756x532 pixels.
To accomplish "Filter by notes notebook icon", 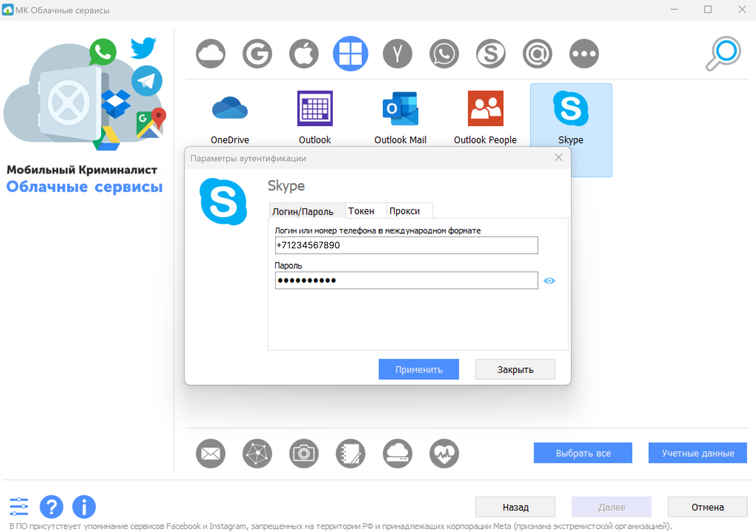I will point(350,453).
